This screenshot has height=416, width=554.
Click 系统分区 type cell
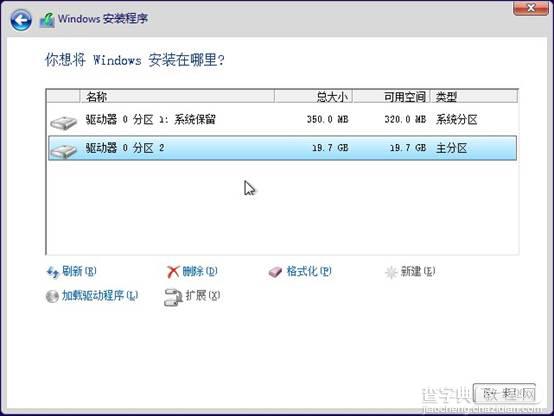pyautogui.click(x=456, y=119)
